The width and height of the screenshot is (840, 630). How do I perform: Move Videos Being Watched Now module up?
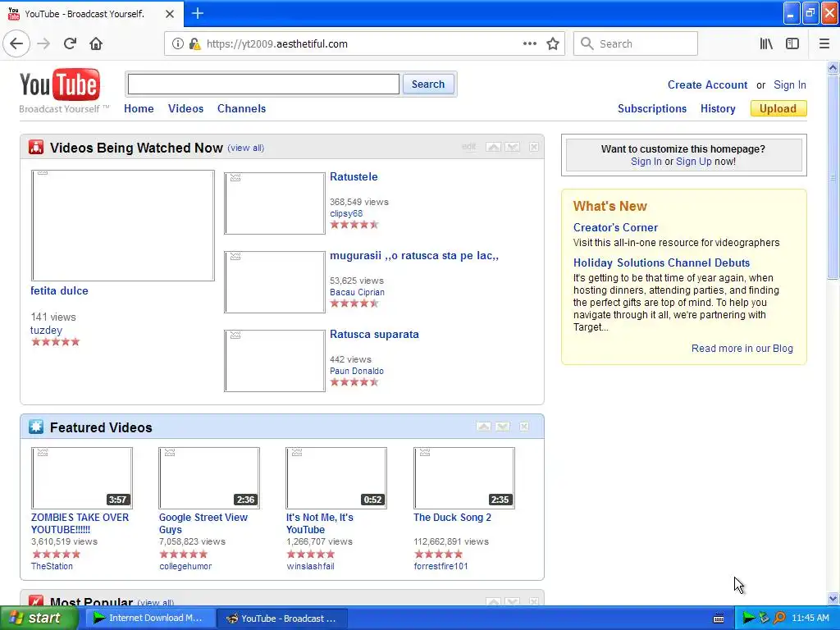pyautogui.click(x=493, y=147)
